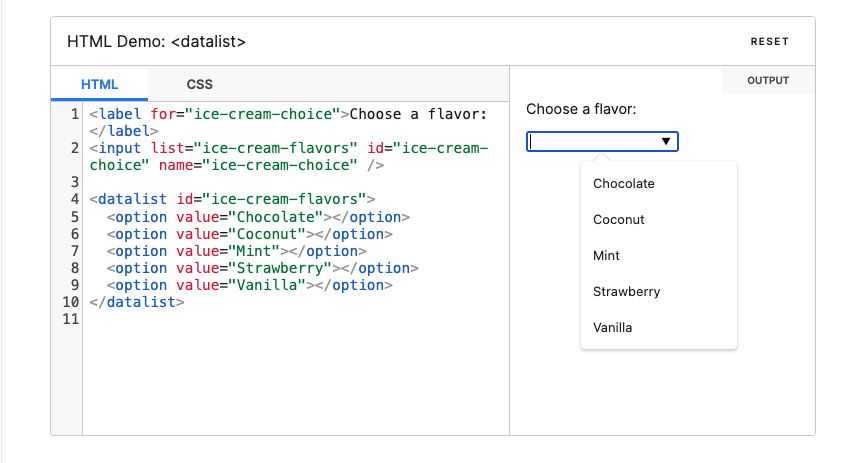Click the Strawberry option code line
Screen dimensions: 863x463
click(263, 268)
